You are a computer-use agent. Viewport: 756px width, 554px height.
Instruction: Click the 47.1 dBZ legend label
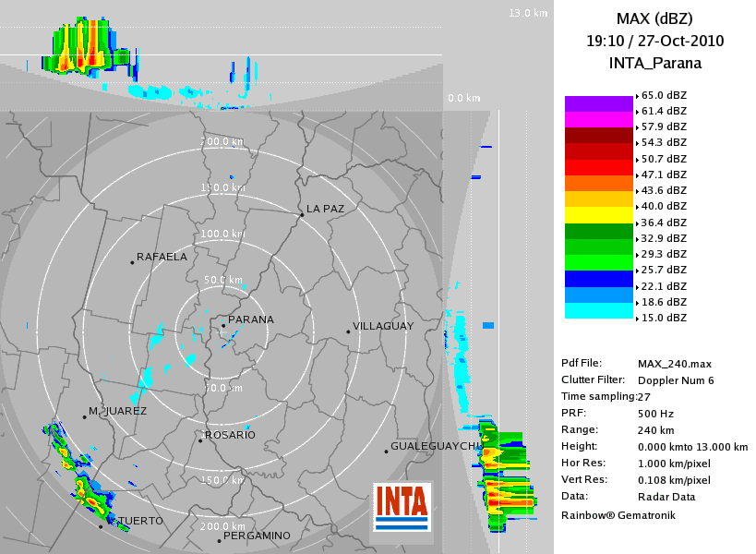point(664,175)
